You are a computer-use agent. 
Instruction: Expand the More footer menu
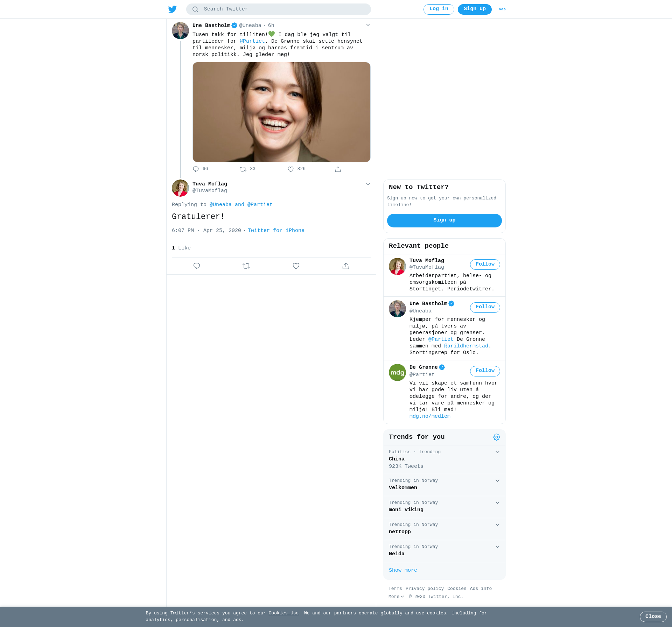(396, 597)
